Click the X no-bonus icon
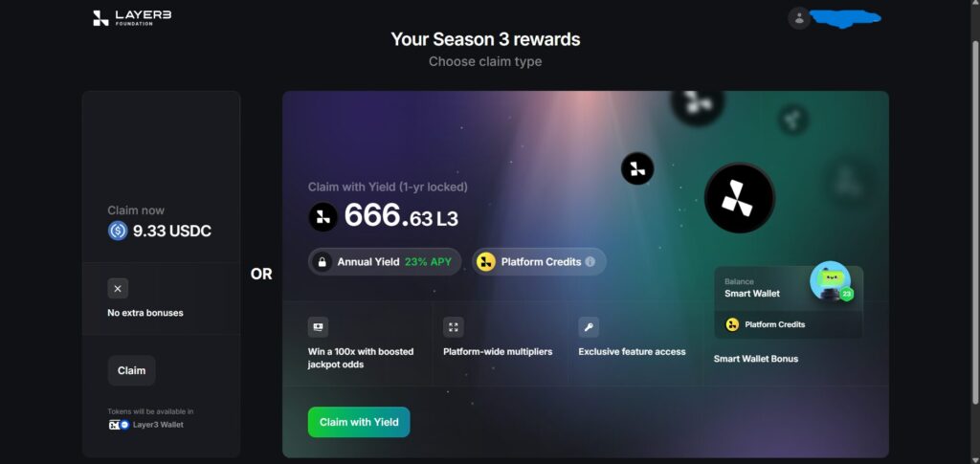Image resolution: width=980 pixels, height=464 pixels. (118, 289)
